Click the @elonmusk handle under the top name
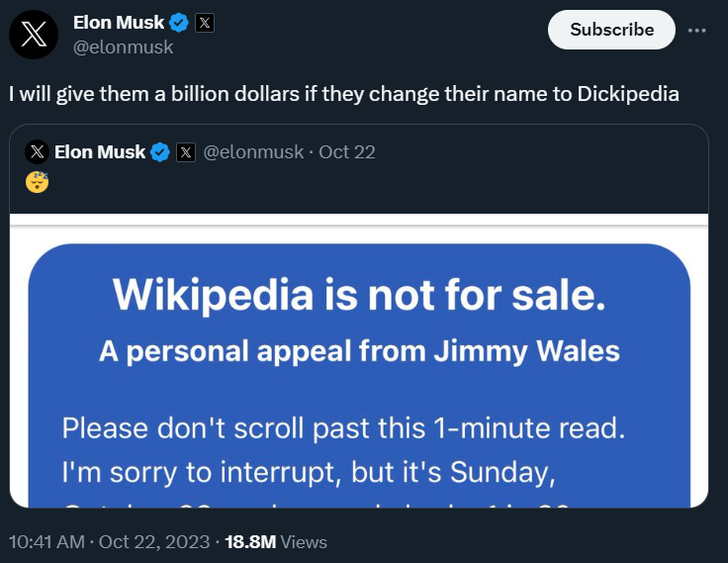This screenshot has height=563, width=728. (x=123, y=47)
